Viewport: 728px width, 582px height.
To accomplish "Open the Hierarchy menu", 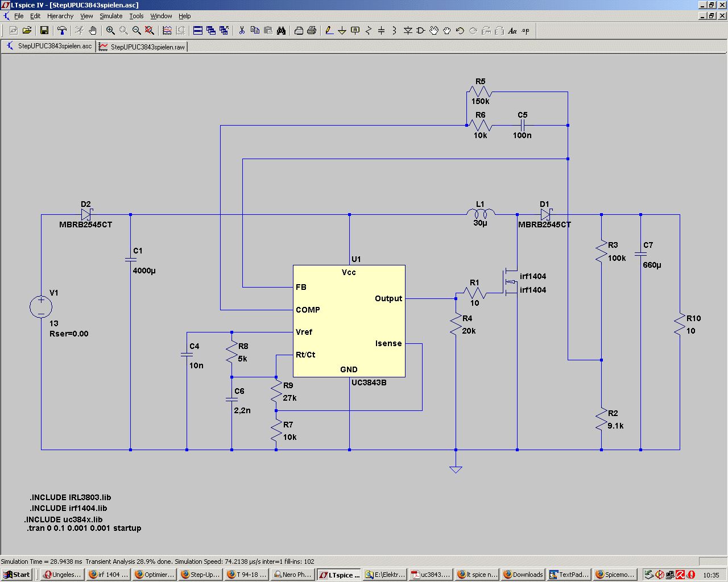I will [60, 16].
